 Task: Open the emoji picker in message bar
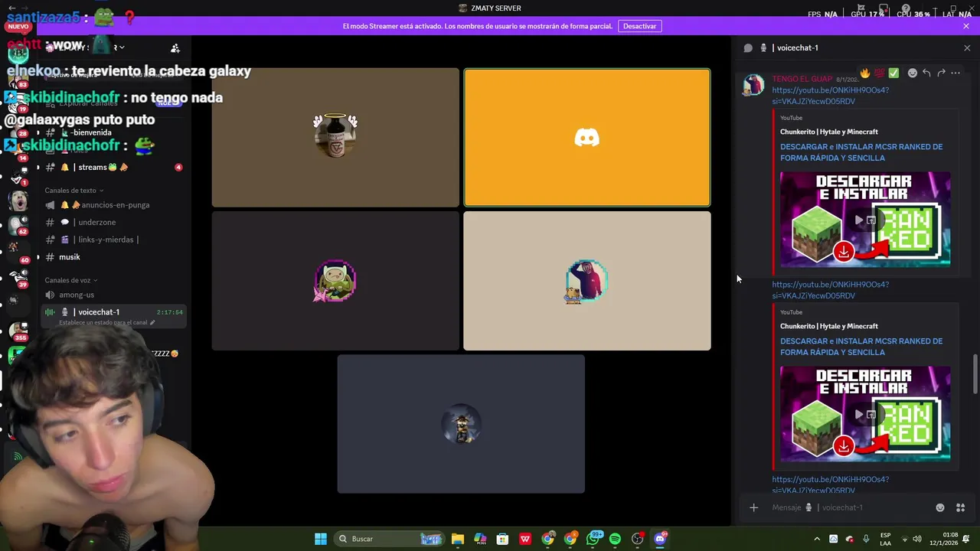coord(940,507)
